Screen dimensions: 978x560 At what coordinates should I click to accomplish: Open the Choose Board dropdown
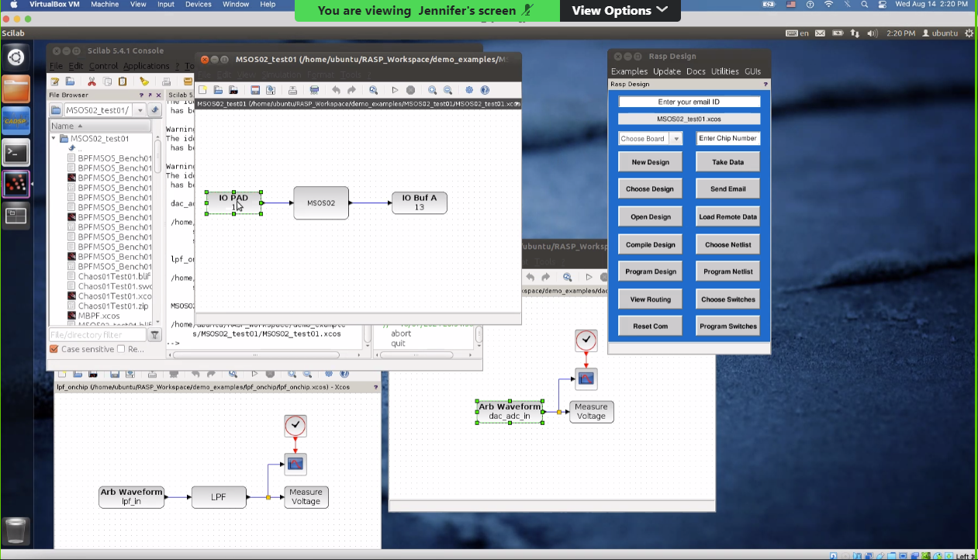[650, 139]
